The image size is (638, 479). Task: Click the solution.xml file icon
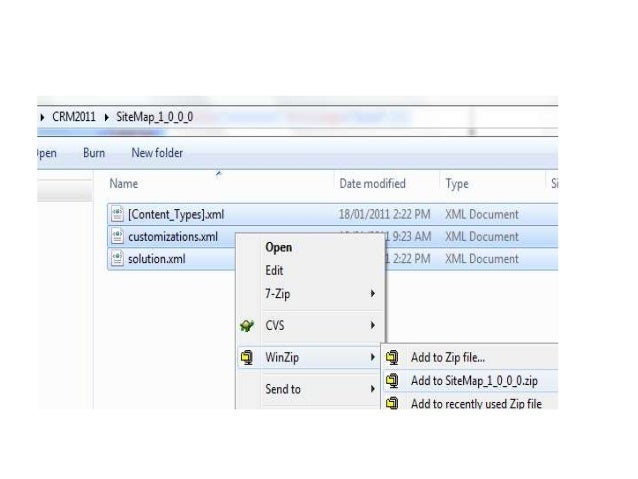click(117, 259)
